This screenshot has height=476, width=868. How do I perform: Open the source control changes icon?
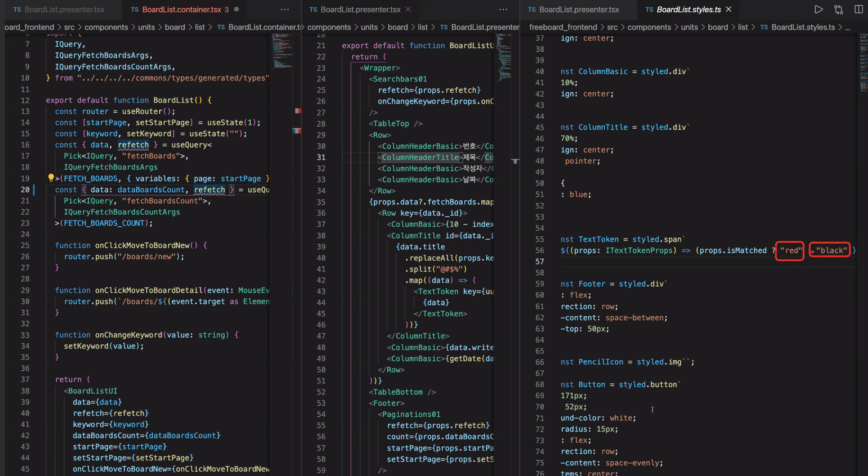pos(838,10)
